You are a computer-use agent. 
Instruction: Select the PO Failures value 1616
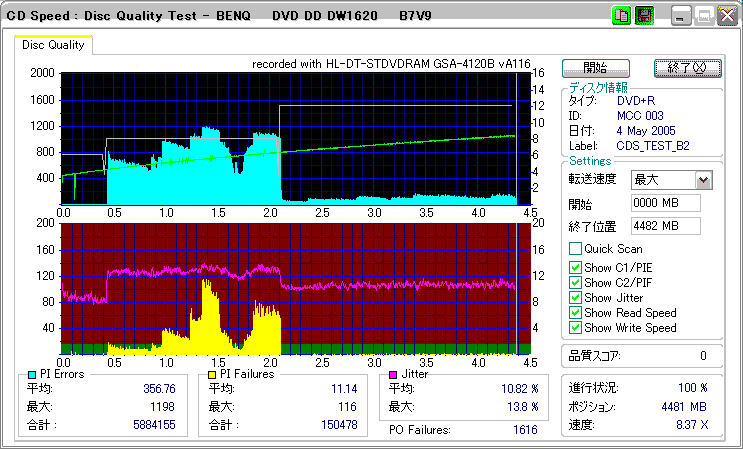pos(526,430)
